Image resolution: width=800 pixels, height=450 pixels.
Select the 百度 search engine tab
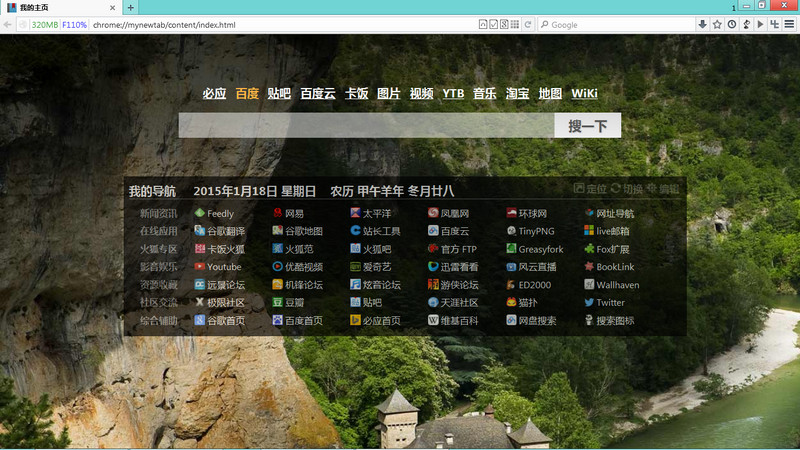click(247, 94)
